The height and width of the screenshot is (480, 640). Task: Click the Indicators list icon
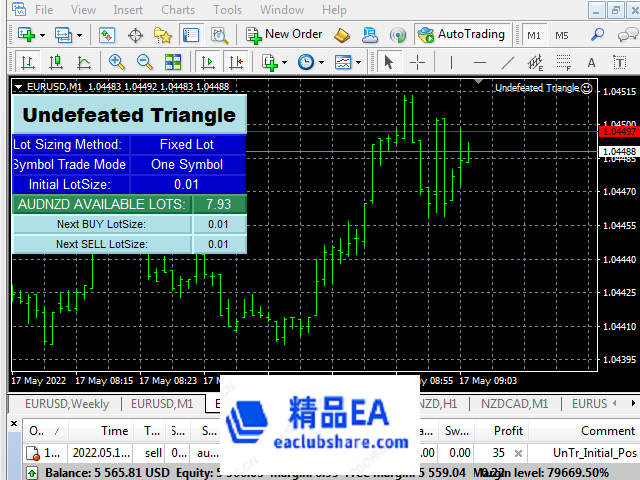tap(269, 62)
